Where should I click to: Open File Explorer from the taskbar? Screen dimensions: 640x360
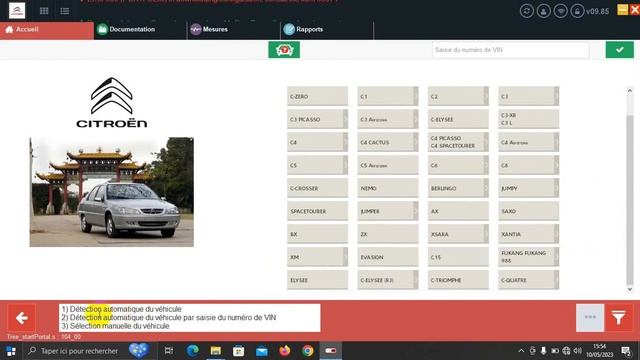coord(216,351)
